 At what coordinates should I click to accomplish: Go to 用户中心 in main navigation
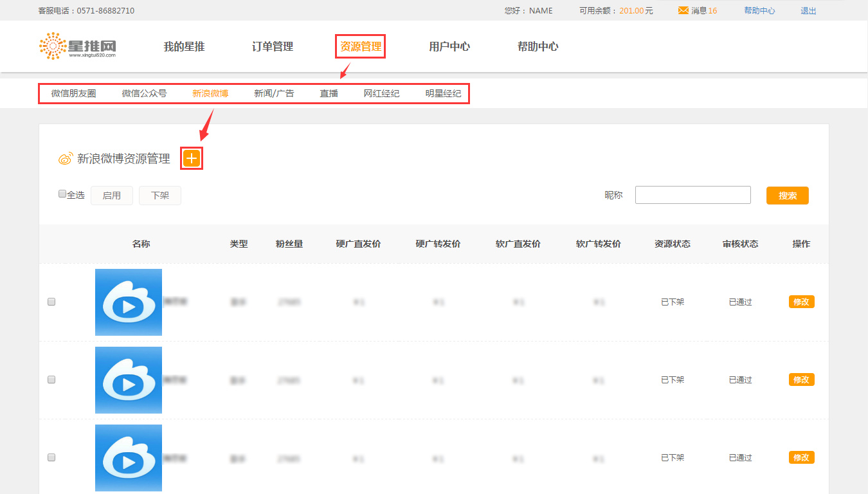pos(449,46)
